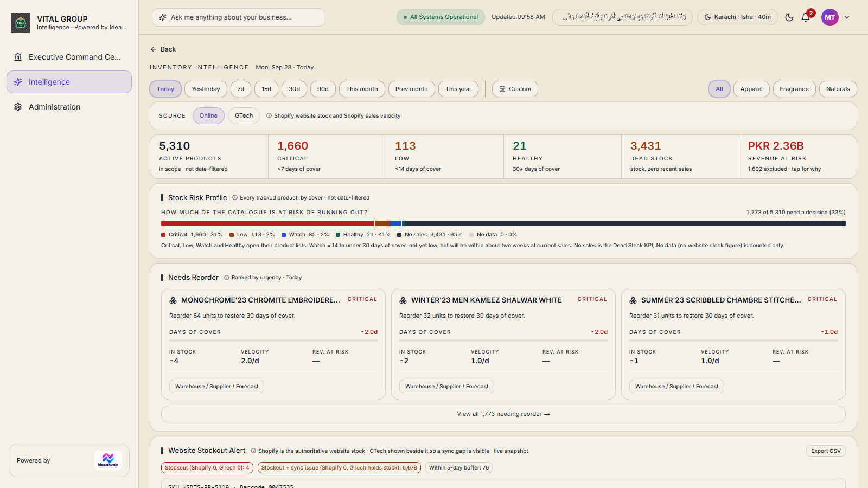Open the Critical KPI card showing 1,660
The height and width of the screenshot is (488, 868).
pyautogui.click(x=327, y=157)
